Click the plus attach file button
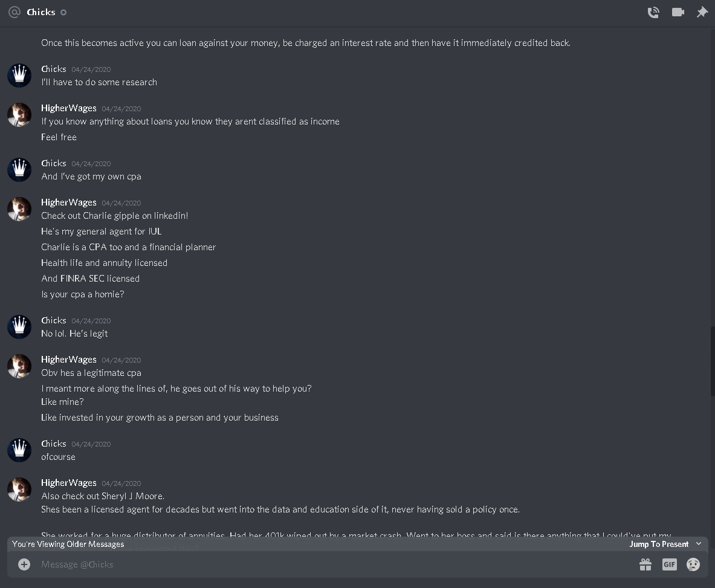This screenshot has width=715, height=588. [x=24, y=565]
